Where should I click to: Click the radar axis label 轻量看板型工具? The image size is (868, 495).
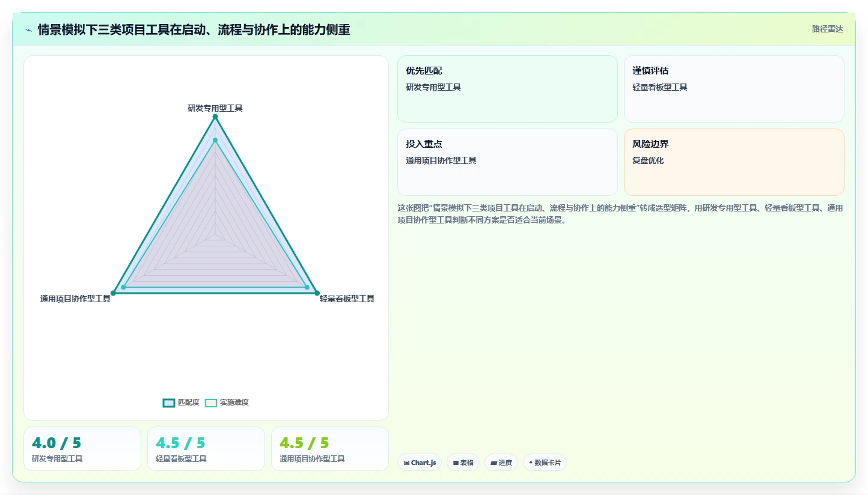pos(347,299)
